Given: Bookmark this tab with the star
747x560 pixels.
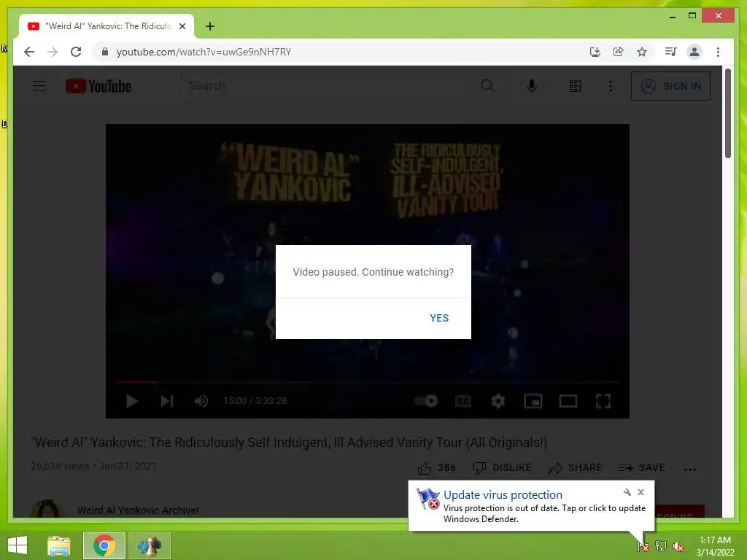Looking at the screenshot, I should click(642, 52).
